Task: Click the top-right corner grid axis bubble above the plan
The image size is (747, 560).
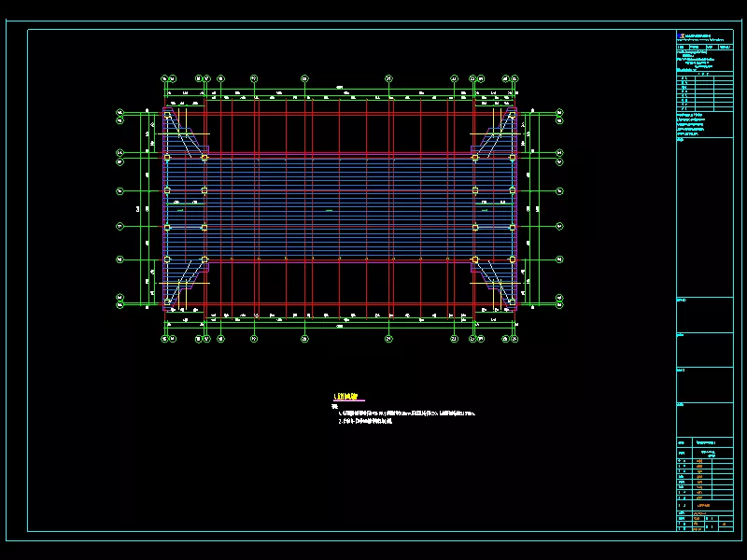Action: click(515, 79)
